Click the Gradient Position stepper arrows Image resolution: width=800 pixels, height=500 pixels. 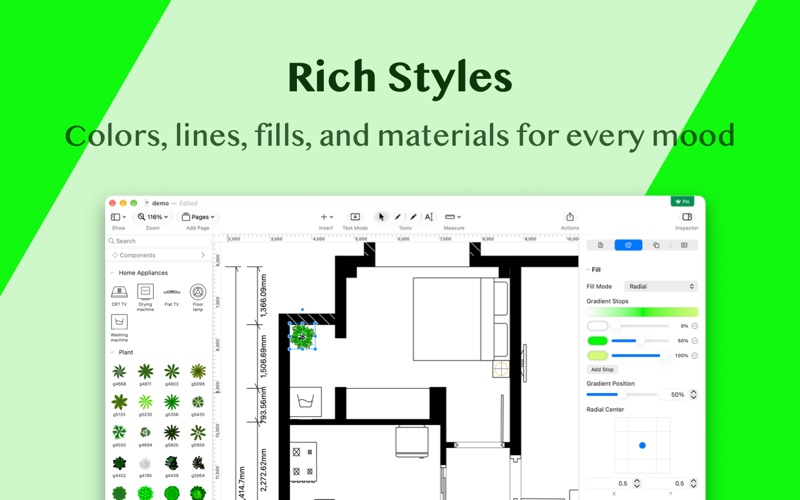(x=693, y=394)
